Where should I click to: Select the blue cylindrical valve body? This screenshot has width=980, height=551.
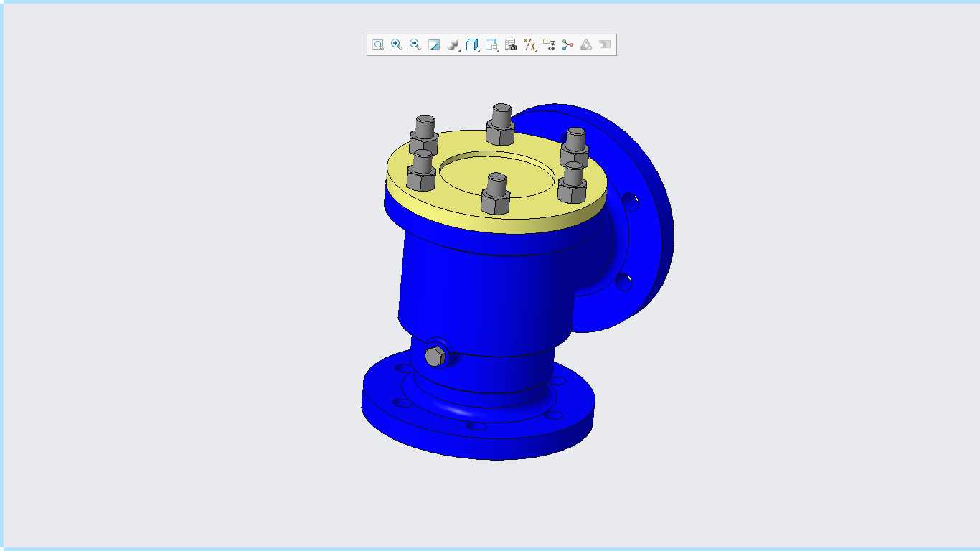[488, 294]
